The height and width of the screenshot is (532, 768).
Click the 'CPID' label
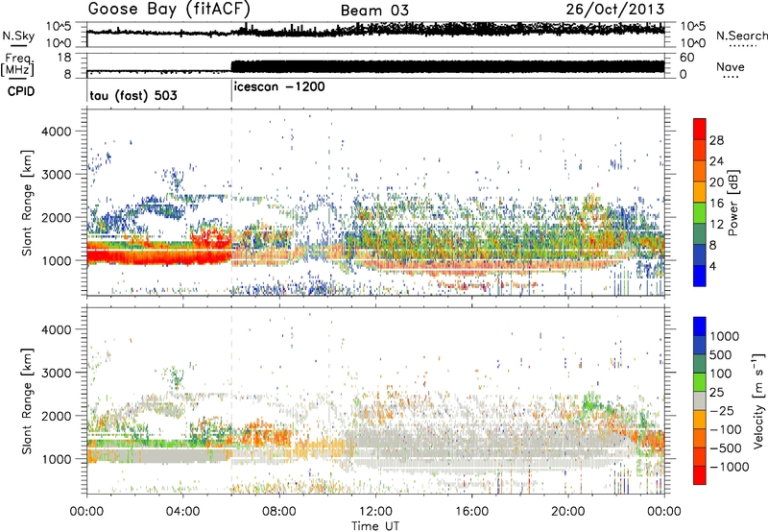click(x=20, y=91)
